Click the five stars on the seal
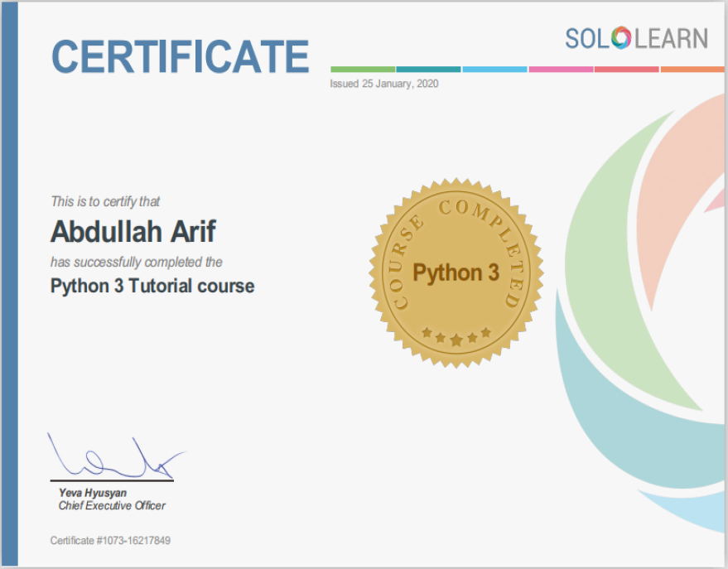This screenshot has width=728, height=569. [456, 336]
